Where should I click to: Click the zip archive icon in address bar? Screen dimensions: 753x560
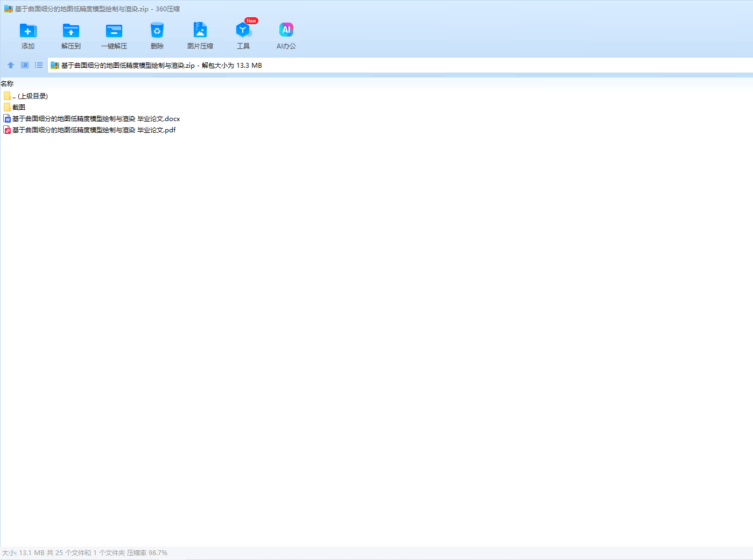click(54, 65)
